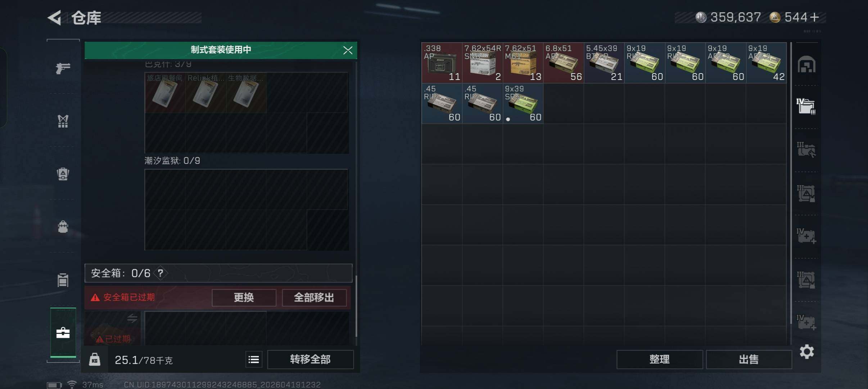Open warehouse settings gear icon
Viewport: 868px width, 389px height.
click(806, 352)
